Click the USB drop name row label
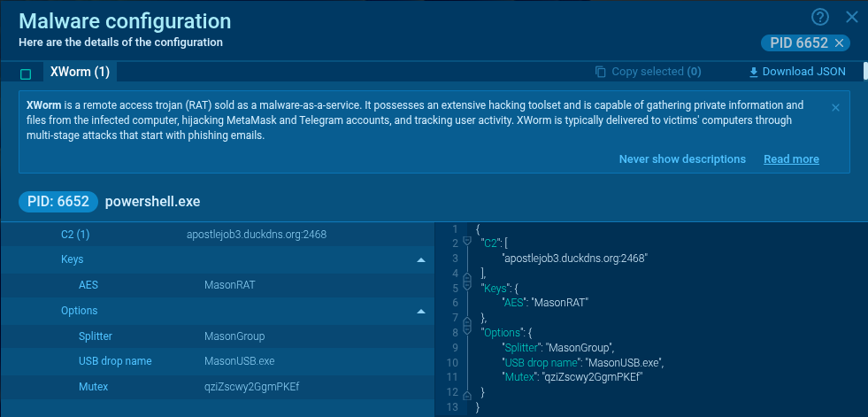Viewport: 868px width, 417px height. click(x=115, y=361)
